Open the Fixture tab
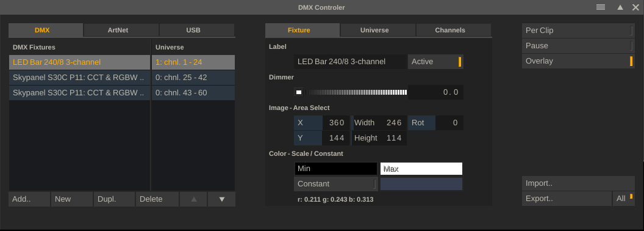This screenshot has width=644, height=231. click(302, 30)
